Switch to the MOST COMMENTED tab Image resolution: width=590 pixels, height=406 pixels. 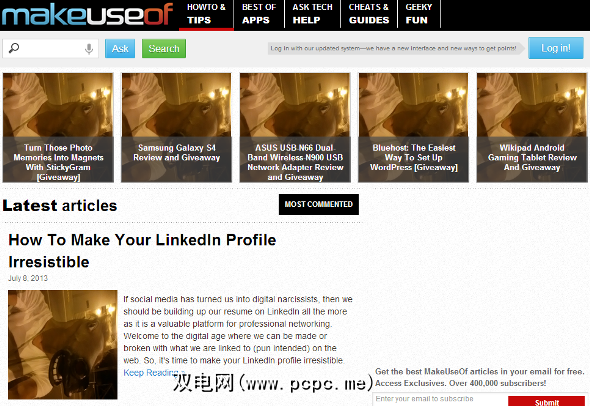coord(319,204)
